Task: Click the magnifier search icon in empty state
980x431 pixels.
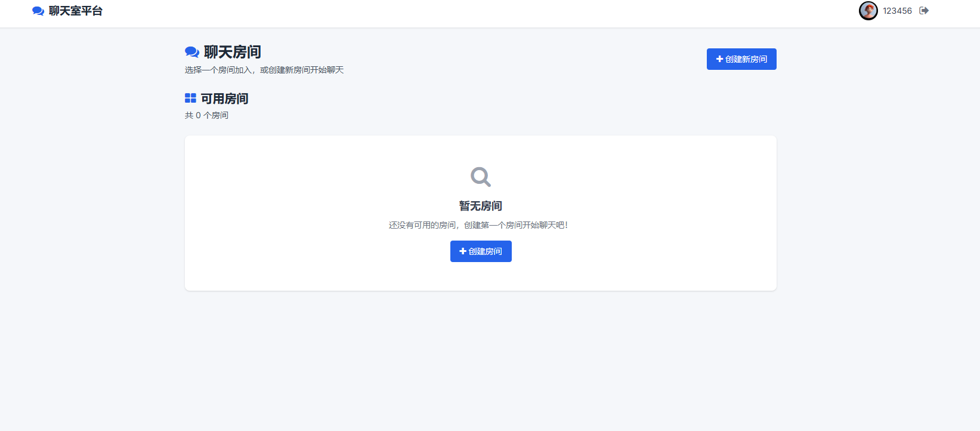Action: pyautogui.click(x=481, y=177)
